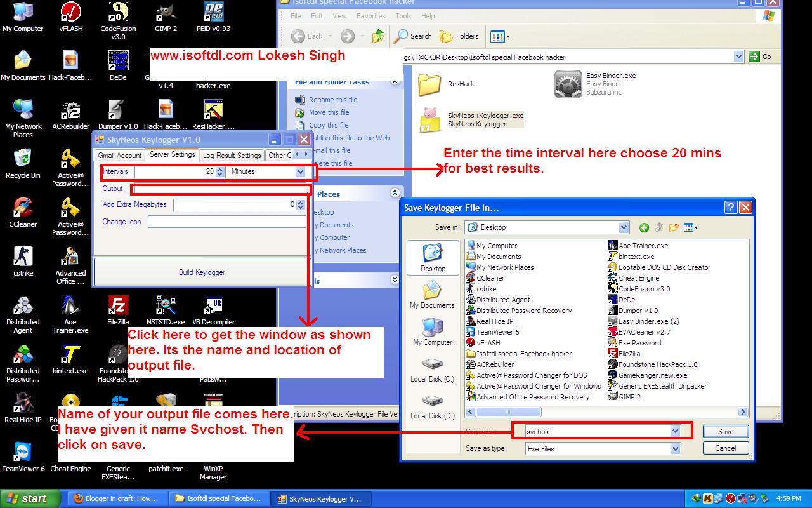
Task: Select the patchit.exe desktop icon
Action: (166, 457)
